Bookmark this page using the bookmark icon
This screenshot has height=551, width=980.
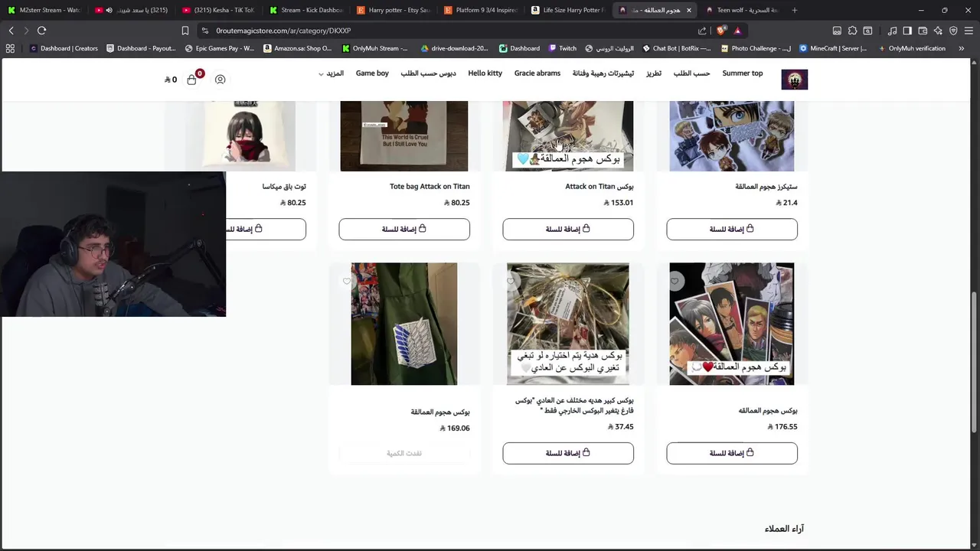point(185,31)
